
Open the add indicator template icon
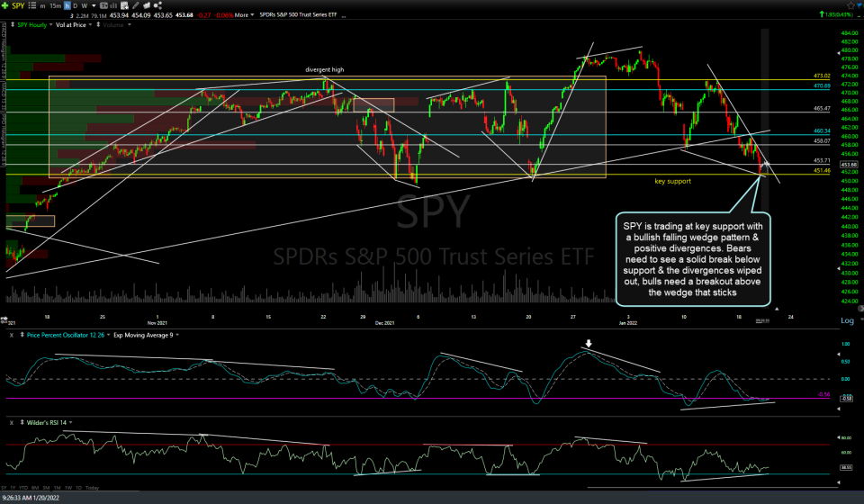tap(124, 5)
